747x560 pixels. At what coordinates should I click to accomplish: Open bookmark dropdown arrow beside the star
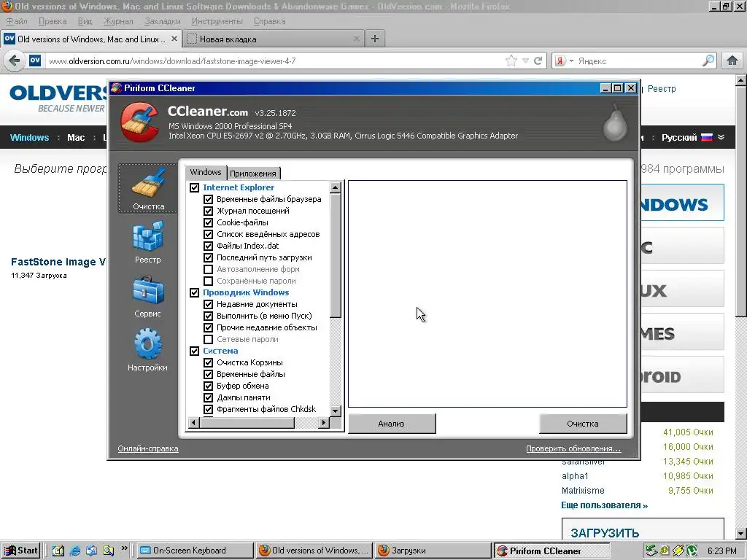pyautogui.click(x=525, y=61)
